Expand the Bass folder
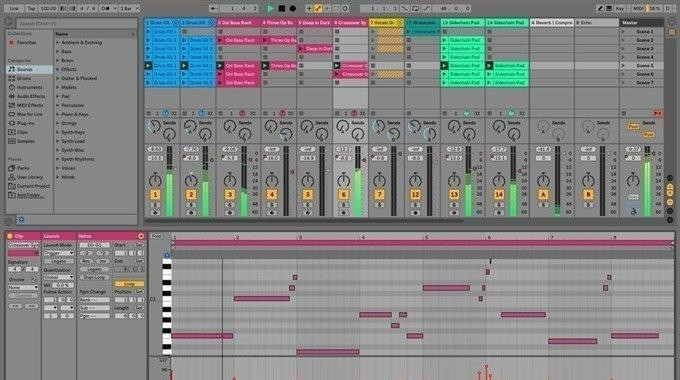680x380 pixels. [58, 52]
